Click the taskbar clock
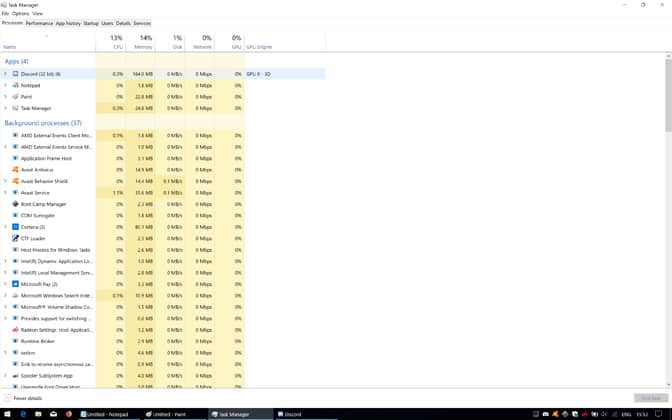Image resolution: width=672 pixels, height=420 pixels. [642, 414]
